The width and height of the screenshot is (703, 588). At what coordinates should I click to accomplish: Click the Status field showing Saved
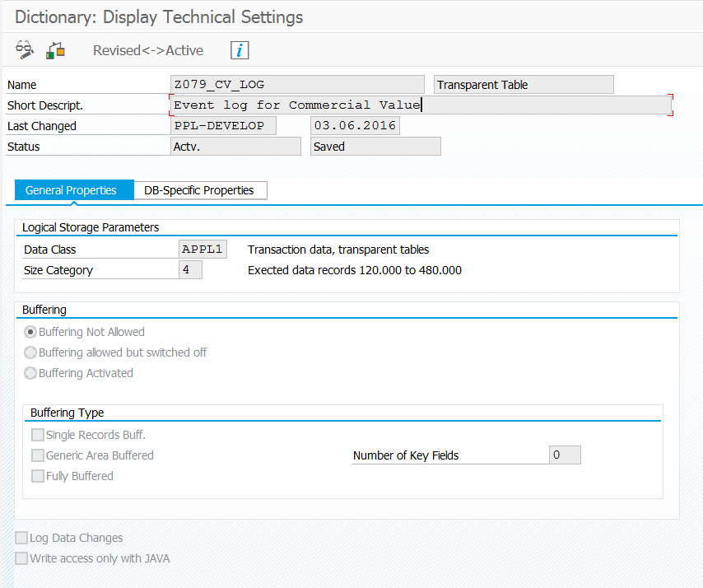tap(375, 146)
